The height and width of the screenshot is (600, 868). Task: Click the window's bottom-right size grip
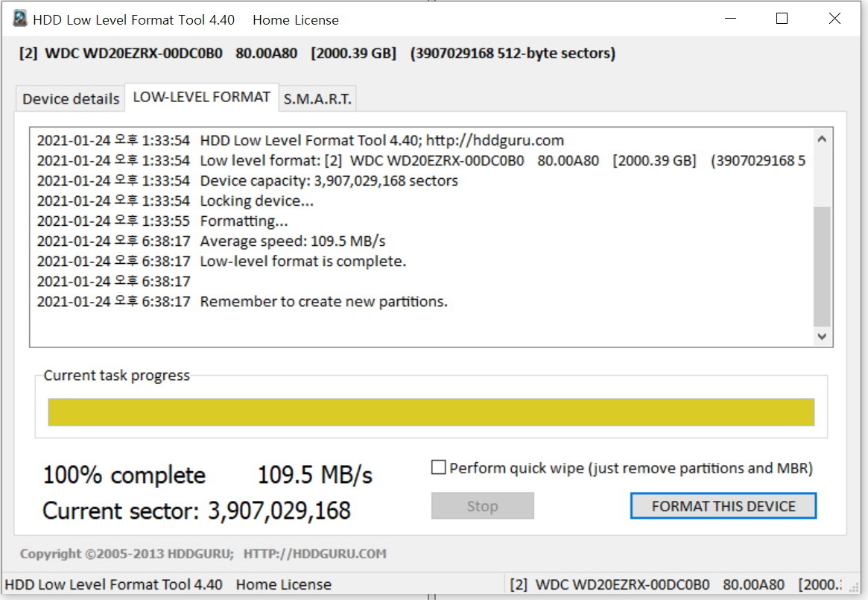(853, 588)
